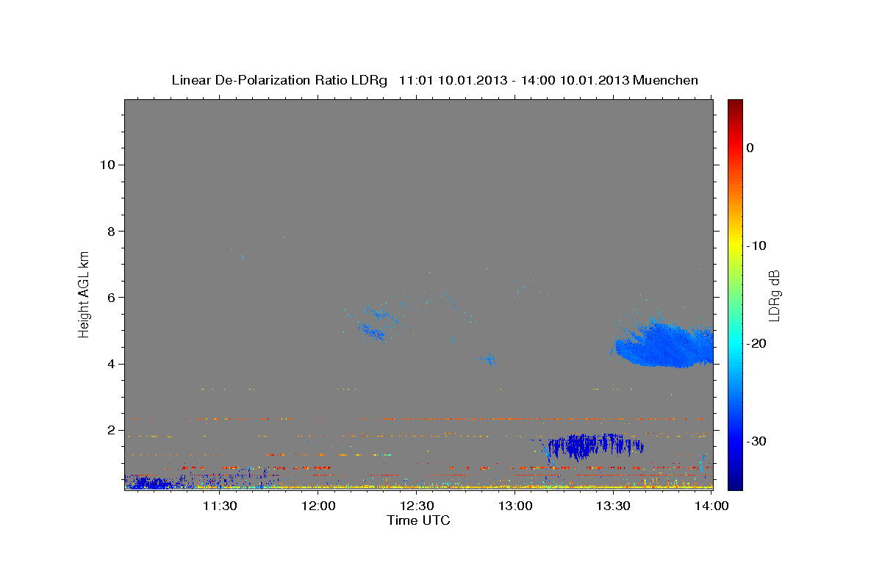Click the 'Muenchen' location label in title
This screenshot has height=588, width=882.
pos(667,79)
